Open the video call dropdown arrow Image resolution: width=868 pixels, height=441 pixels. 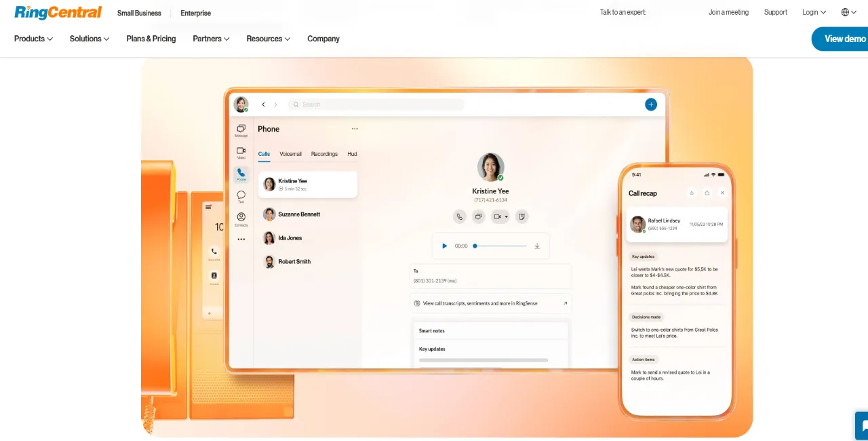[x=507, y=217]
